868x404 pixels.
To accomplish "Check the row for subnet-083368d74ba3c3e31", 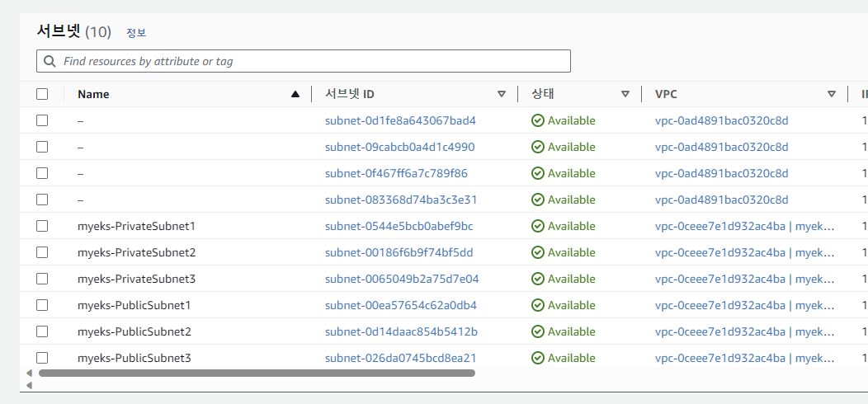I will tap(42, 200).
